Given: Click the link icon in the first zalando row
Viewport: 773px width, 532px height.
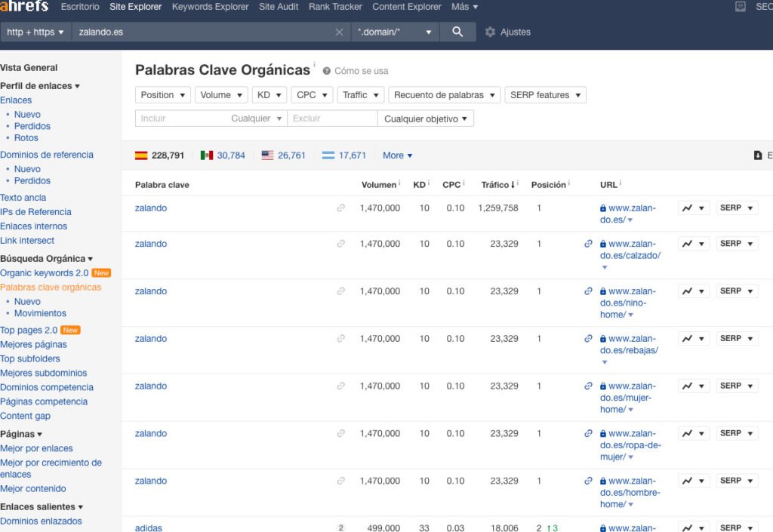Looking at the screenshot, I should pos(340,208).
